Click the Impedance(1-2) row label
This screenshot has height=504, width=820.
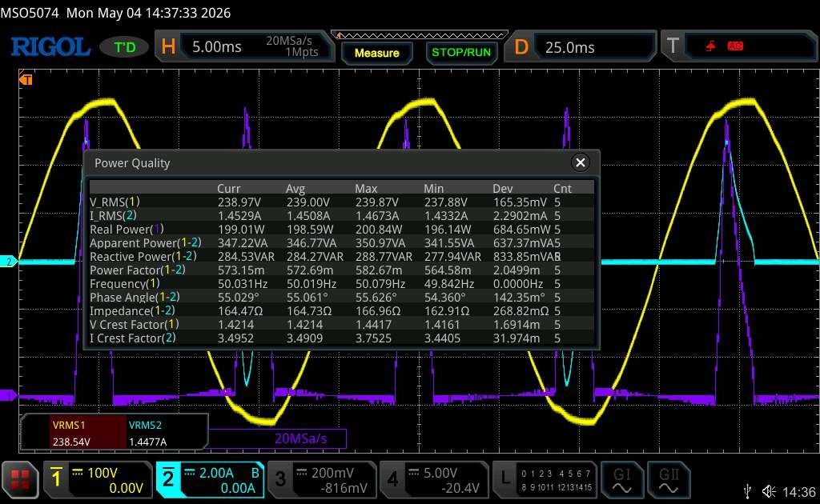tap(132, 310)
